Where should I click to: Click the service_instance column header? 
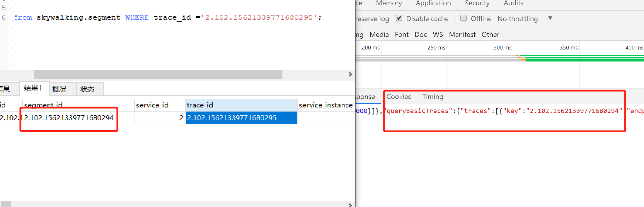pos(326,105)
